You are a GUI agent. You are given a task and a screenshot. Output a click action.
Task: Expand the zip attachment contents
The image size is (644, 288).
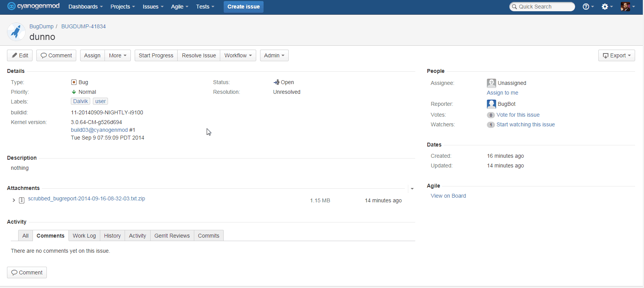click(14, 200)
